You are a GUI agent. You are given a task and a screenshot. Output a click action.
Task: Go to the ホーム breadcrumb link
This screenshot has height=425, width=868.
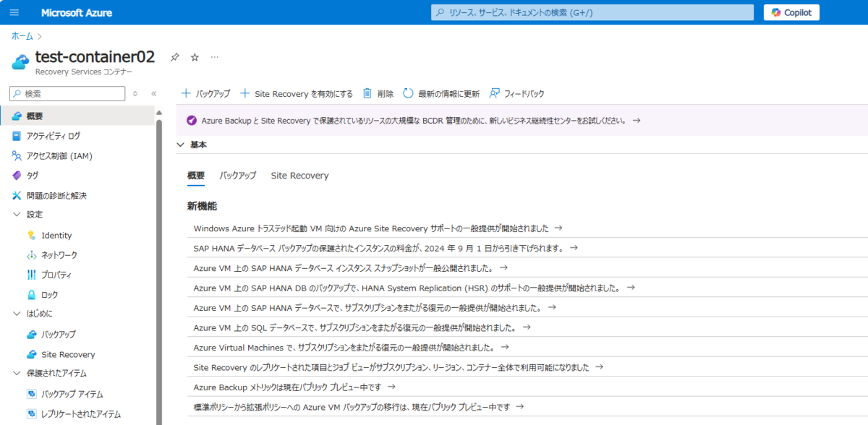(x=22, y=35)
